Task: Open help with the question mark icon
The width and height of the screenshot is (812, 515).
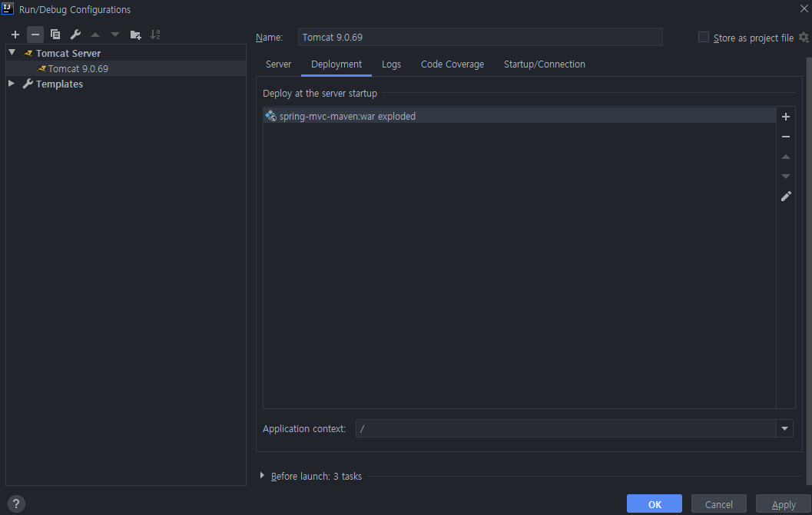Action: coord(16,503)
